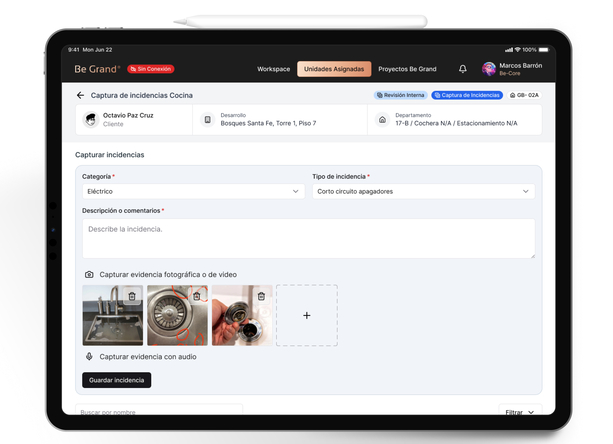This screenshot has height=444, width=613.
Task: Delete the first sink evidence photo
Action: tap(132, 296)
